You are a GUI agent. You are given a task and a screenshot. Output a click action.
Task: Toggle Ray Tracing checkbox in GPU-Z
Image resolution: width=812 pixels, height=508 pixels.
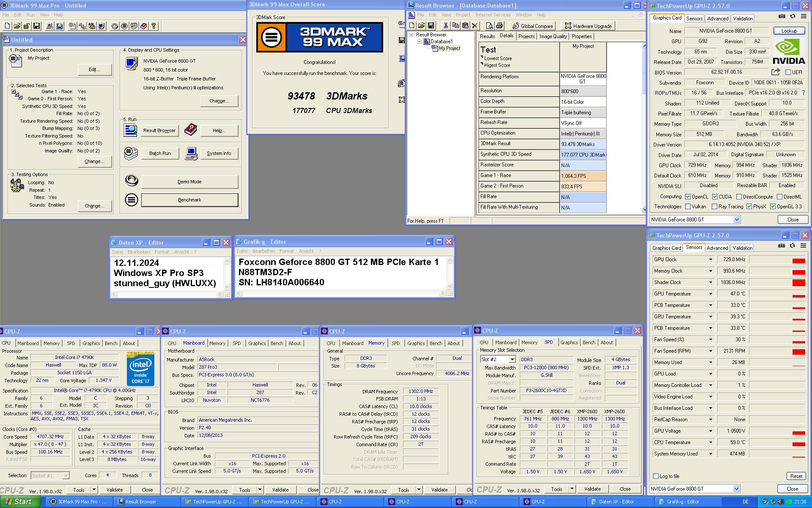714,207
